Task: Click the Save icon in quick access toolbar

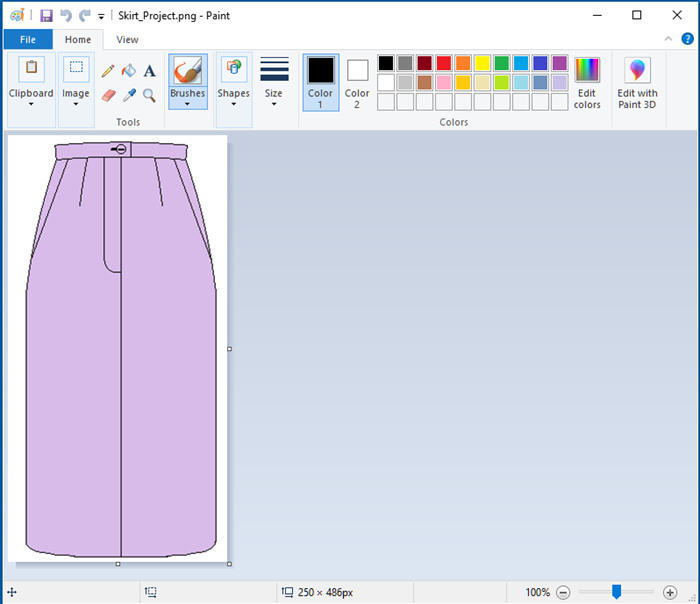Action: (x=46, y=16)
